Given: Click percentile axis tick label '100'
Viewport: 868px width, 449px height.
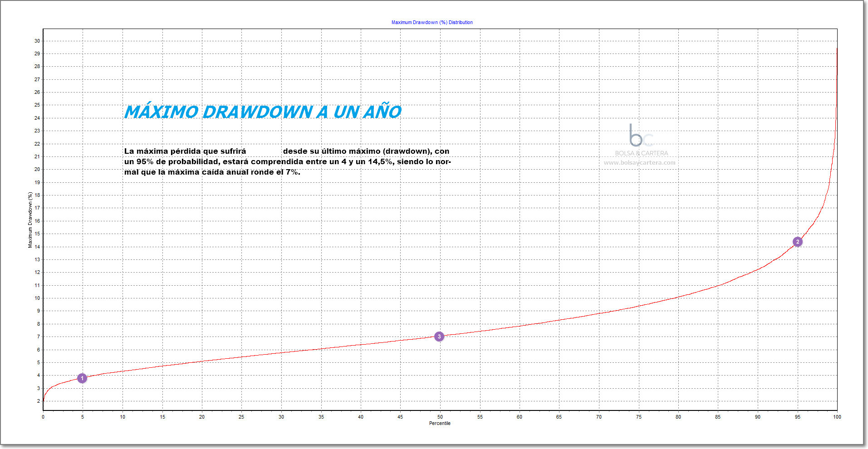Looking at the screenshot, I should point(837,417).
